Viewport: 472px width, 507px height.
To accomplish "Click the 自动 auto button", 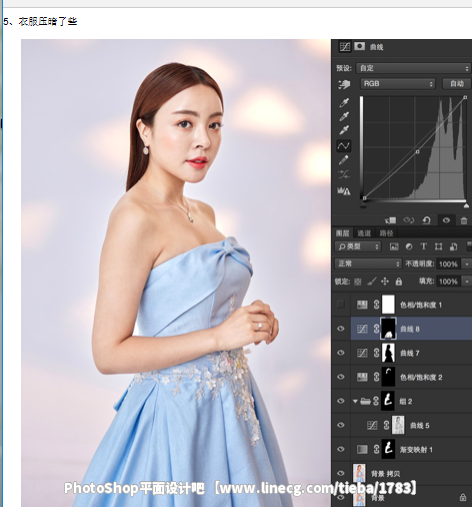I will pyautogui.click(x=457, y=84).
